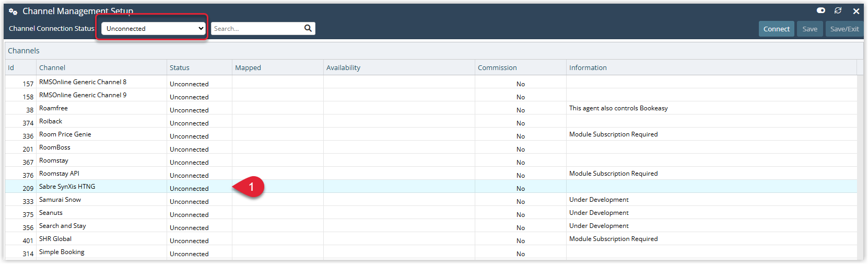The height and width of the screenshot is (264, 868).
Task: Click the refresh icon in title bar
Action: pos(838,10)
